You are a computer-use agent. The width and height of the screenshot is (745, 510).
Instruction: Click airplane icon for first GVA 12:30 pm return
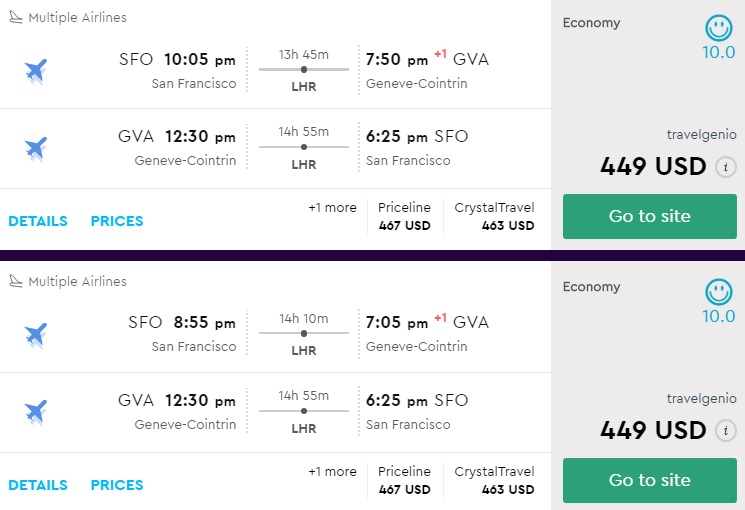tap(36, 147)
